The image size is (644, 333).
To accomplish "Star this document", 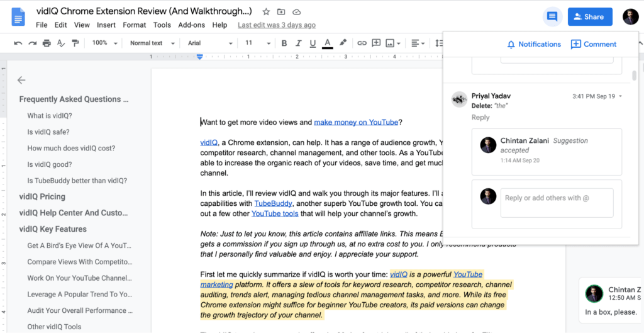I will click(x=266, y=12).
